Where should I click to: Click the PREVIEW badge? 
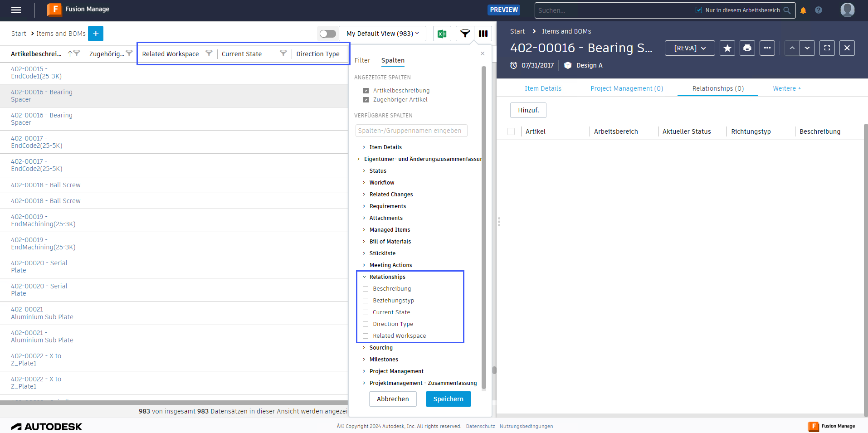504,10
